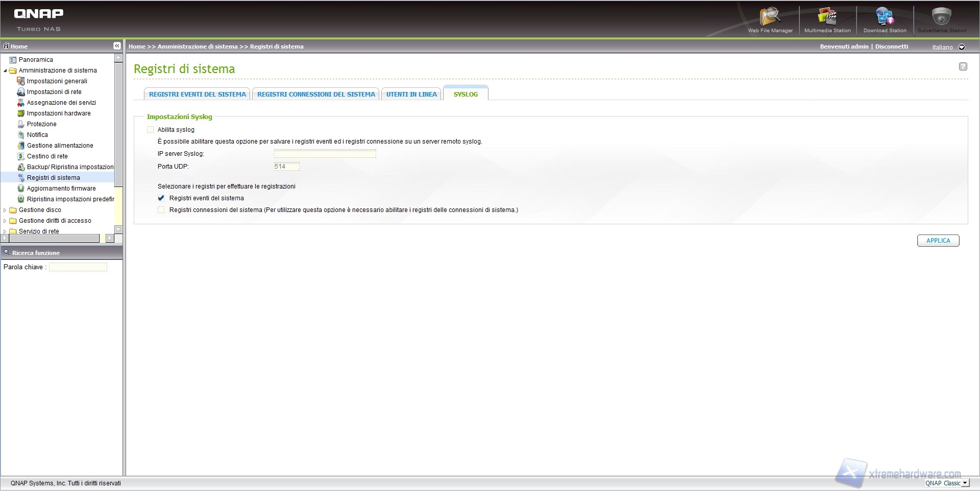
Task: Collapse the left sidebar panel
Action: pyautogui.click(x=117, y=46)
